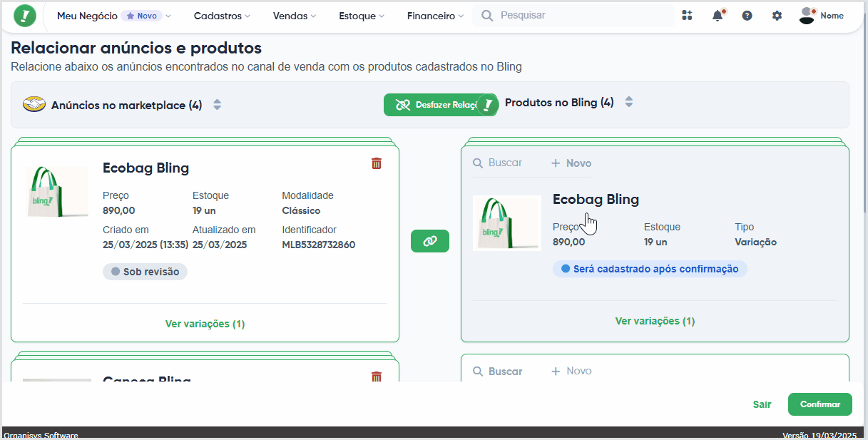Click the Confirmar button

pyautogui.click(x=820, y=404)
